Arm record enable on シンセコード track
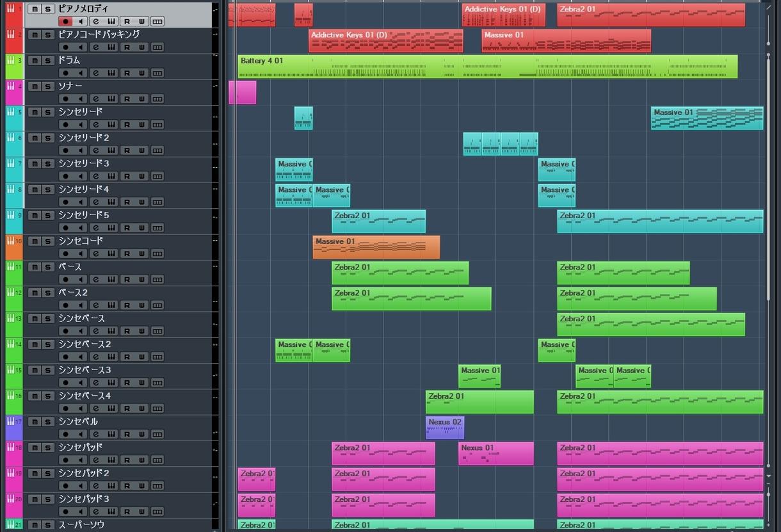The width and height of the screenshot is (781, 532). point(65,254)
